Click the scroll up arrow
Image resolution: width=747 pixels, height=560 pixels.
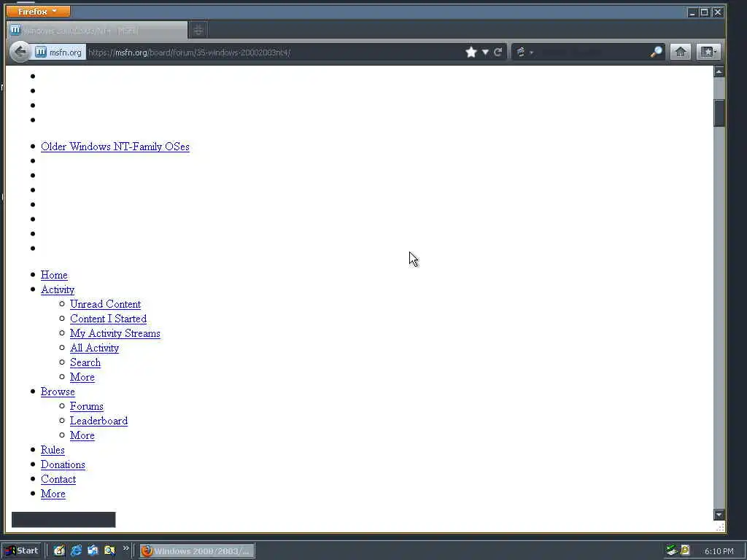(x=719, y=72)
